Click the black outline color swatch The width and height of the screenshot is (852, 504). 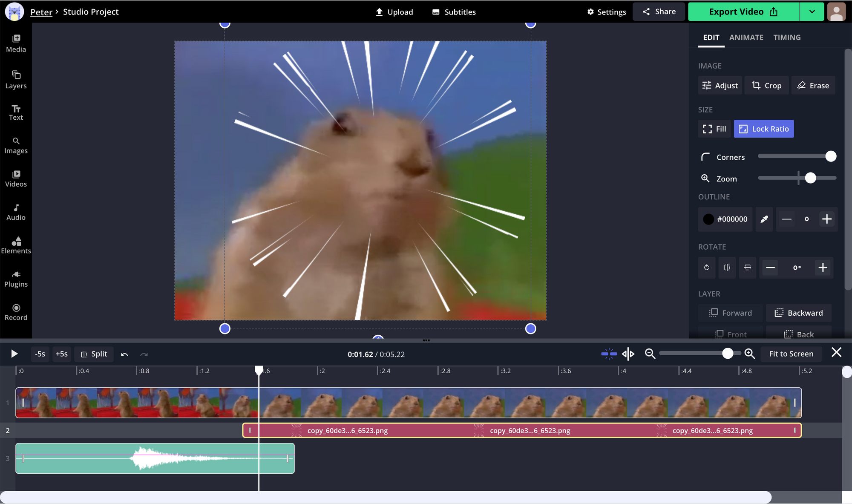coord(708,219)
